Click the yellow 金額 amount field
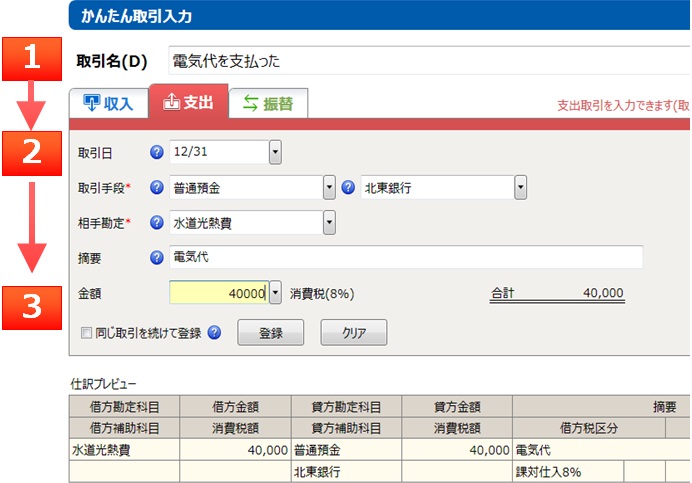 tap(218, 293)
